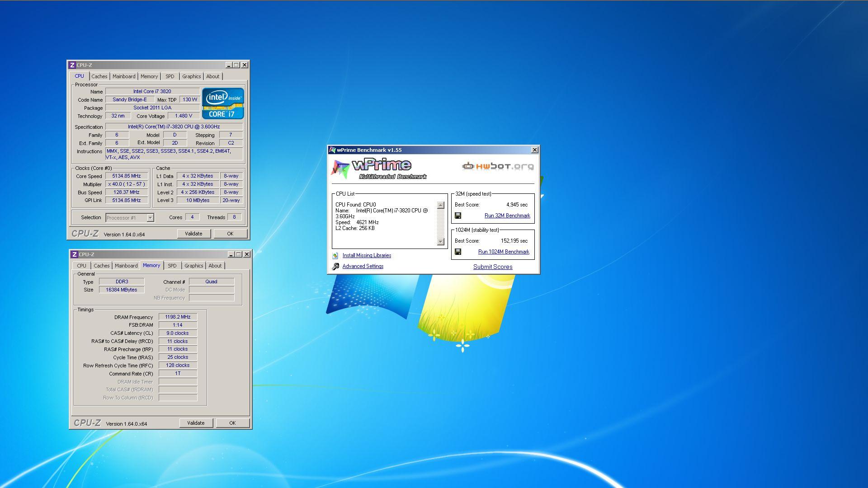Click the CPU-Z title bar icon of the Memory window
The width and height of the screenshot is (868, 488).
[x=74, y=254]
